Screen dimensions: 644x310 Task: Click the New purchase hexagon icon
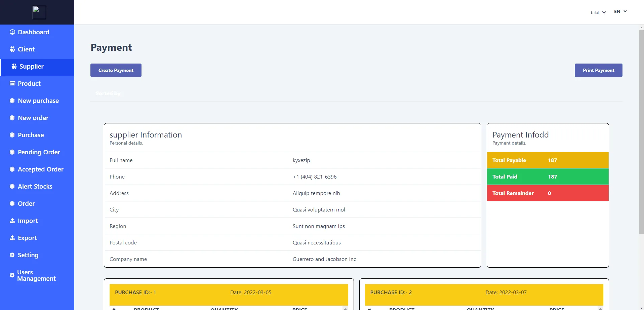pos(12,101)
